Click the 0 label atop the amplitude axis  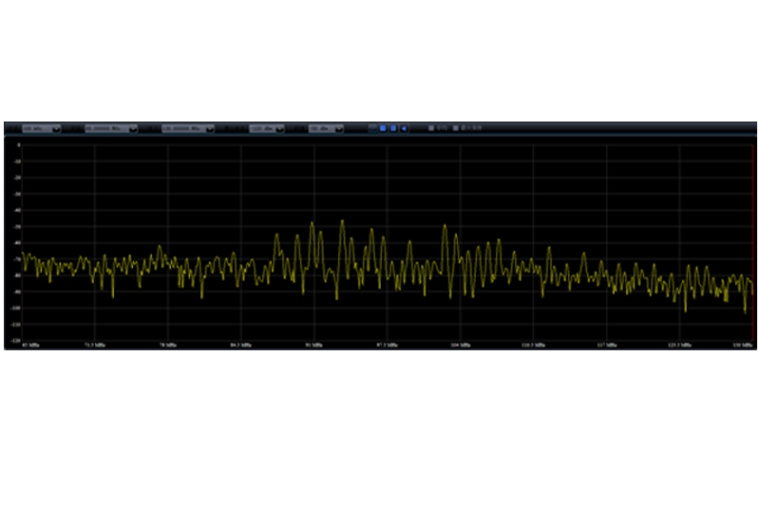(18, 145)
